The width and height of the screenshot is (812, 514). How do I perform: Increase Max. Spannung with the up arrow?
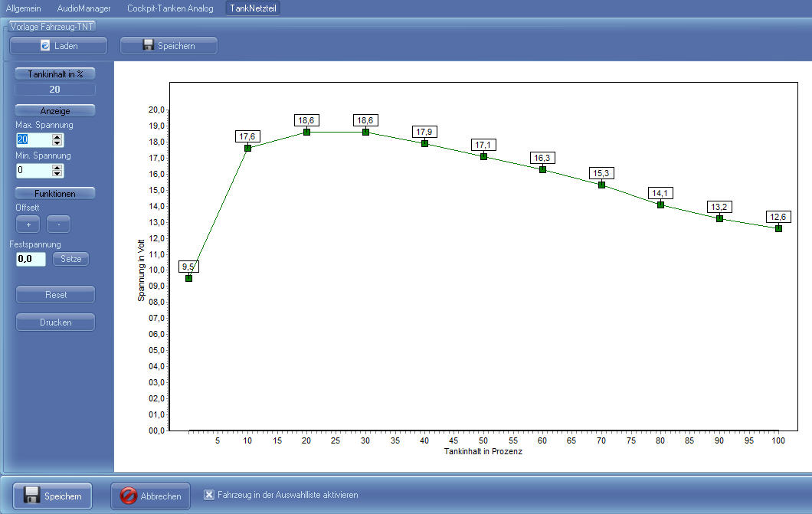(57, 137)
